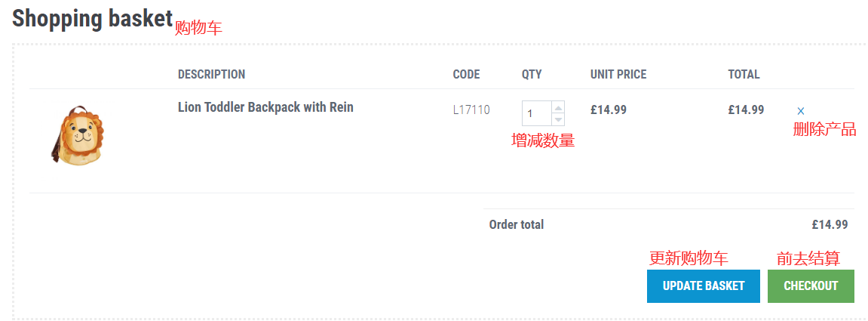Open the Lion Toddler Backpack with Rein link
This screenshot has width=868, height=321.
click(265, 107)
